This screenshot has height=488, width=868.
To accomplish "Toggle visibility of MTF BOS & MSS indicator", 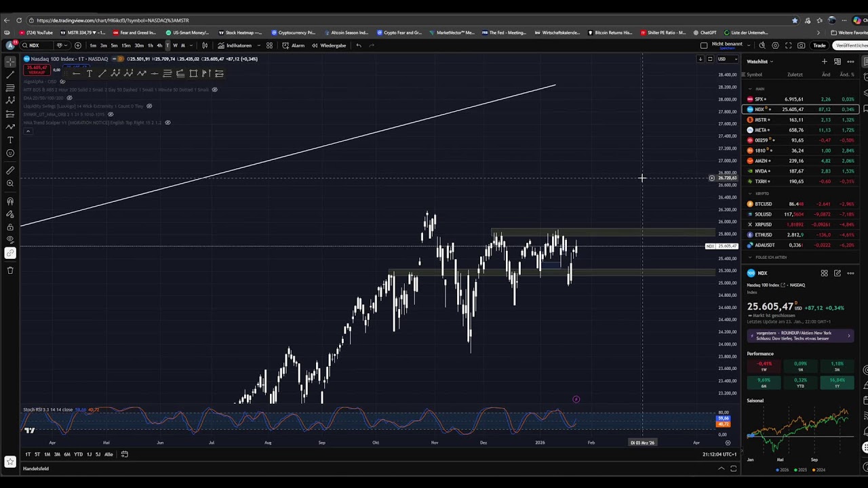I will coord(214,89).
